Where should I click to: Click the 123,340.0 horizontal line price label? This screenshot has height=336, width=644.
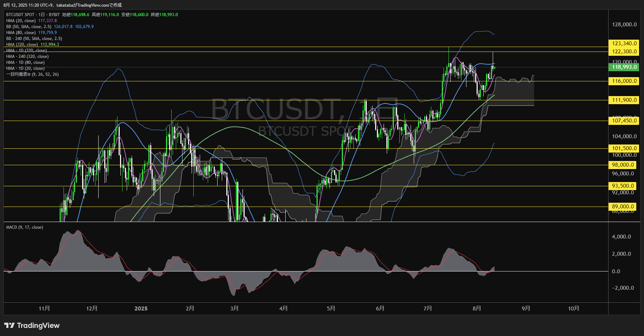tap(624, 43)
